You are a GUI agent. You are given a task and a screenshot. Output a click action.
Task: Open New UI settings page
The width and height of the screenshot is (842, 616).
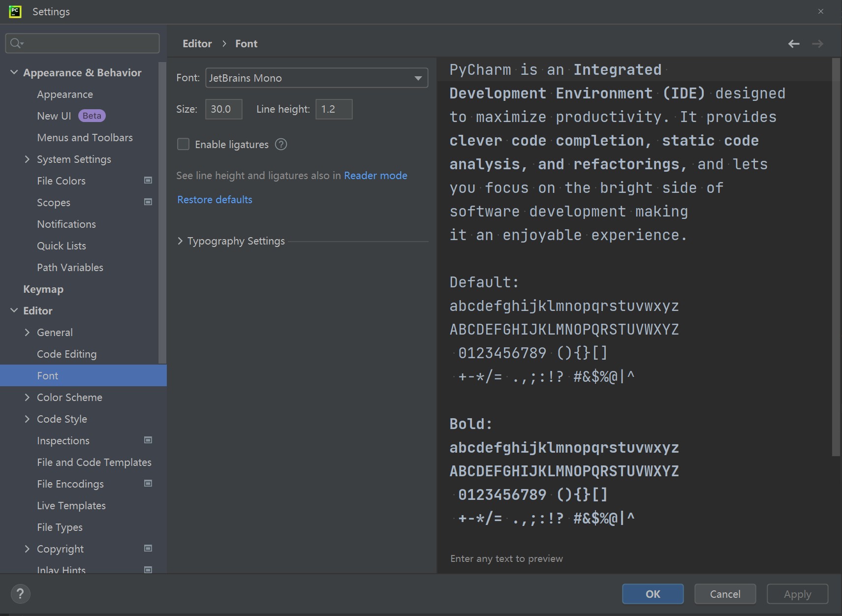tap(54, 116)
